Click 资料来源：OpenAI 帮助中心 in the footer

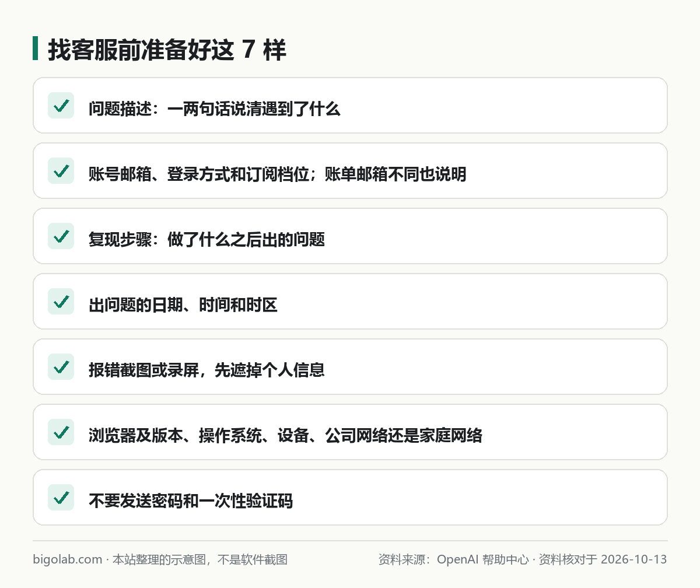click(453, 559)
